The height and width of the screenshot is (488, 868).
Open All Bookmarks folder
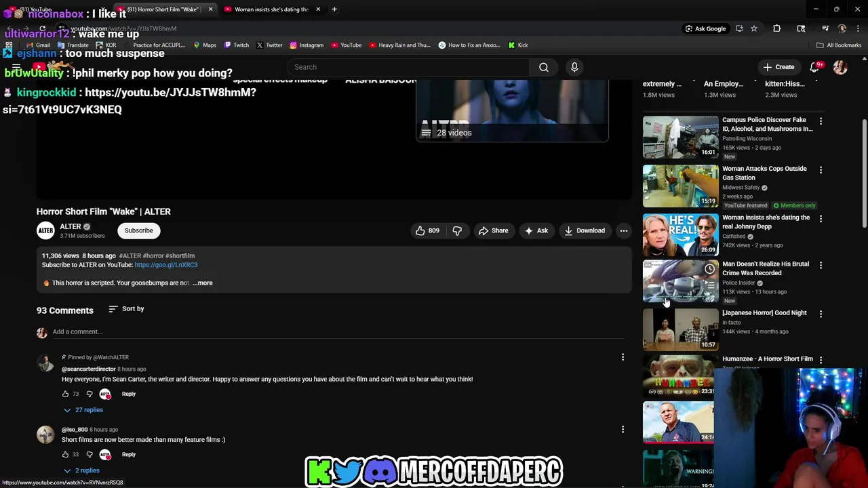(x=839, y=45)
